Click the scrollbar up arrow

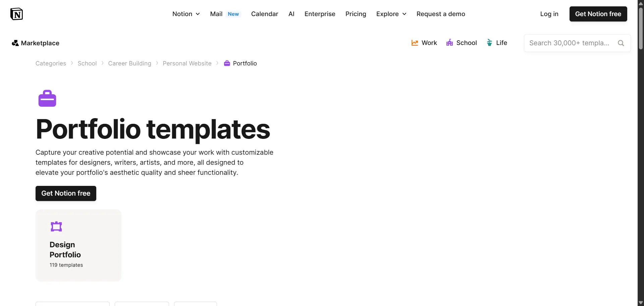[x=641, y=3]
